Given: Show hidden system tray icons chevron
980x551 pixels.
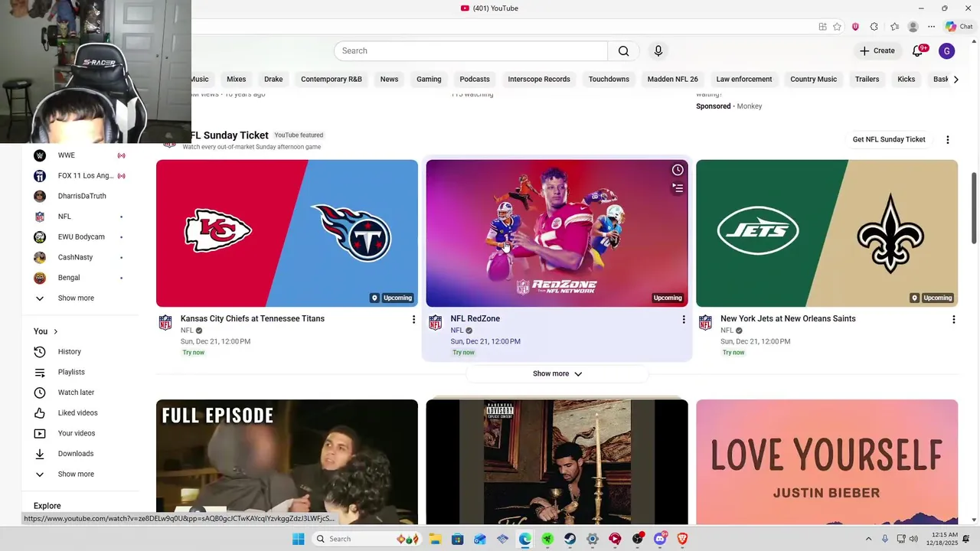Looking at the screenshot, I should [868, 539].
